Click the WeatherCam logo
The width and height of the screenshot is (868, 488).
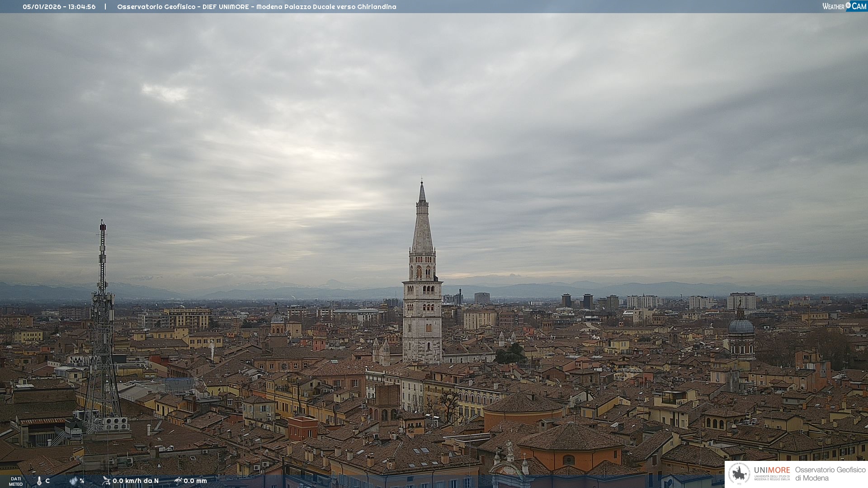[x=844, y=6]
